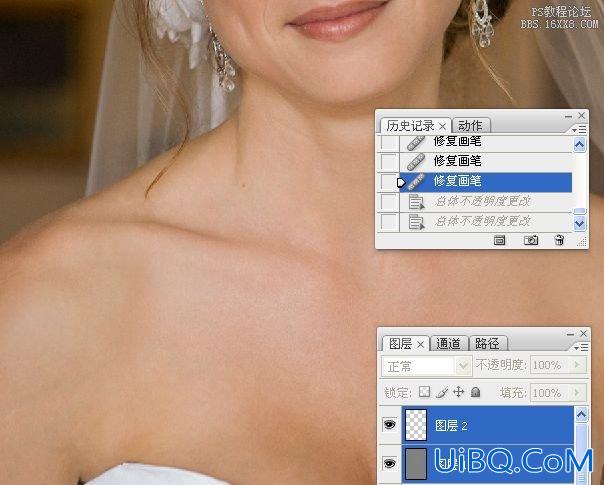Lock transparent pixels in Layers panel
Image resolution: width=604 pixels, height=485 pixels.
(424, 392)
